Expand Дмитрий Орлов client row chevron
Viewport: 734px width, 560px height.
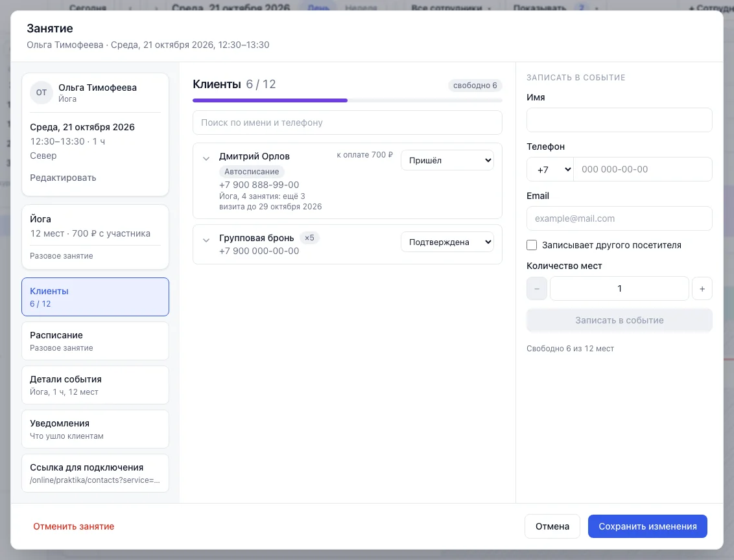click(206, 159)
